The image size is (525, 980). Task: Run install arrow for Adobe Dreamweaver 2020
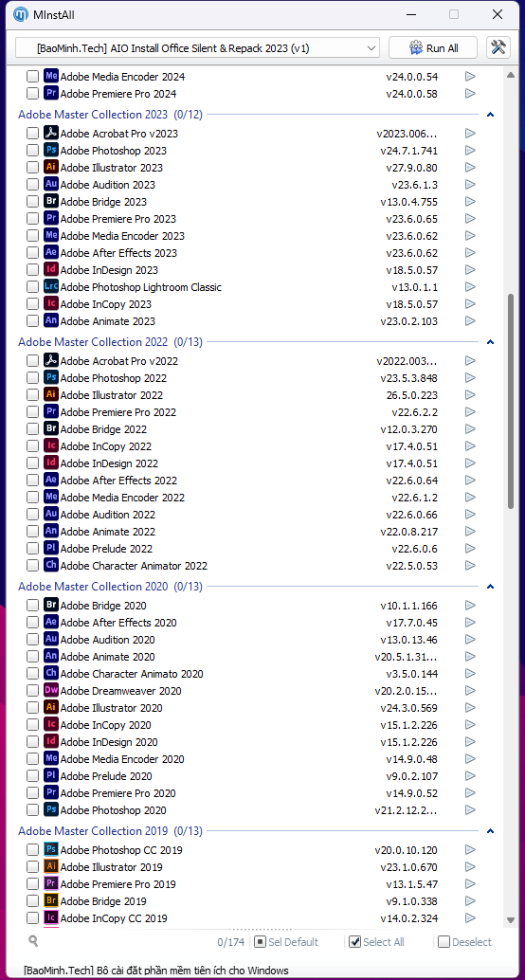(471, 691)
